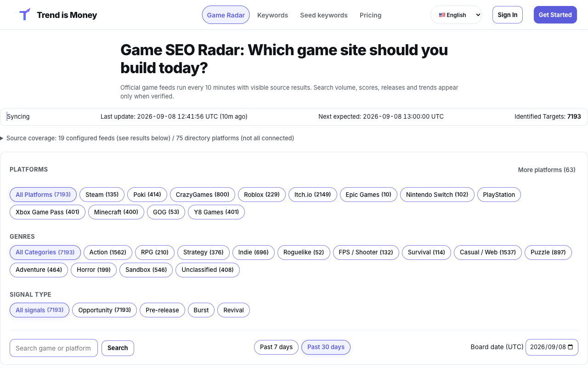Filter by Strategy (376) genre
588x368 pixels.
coord(204,252)
